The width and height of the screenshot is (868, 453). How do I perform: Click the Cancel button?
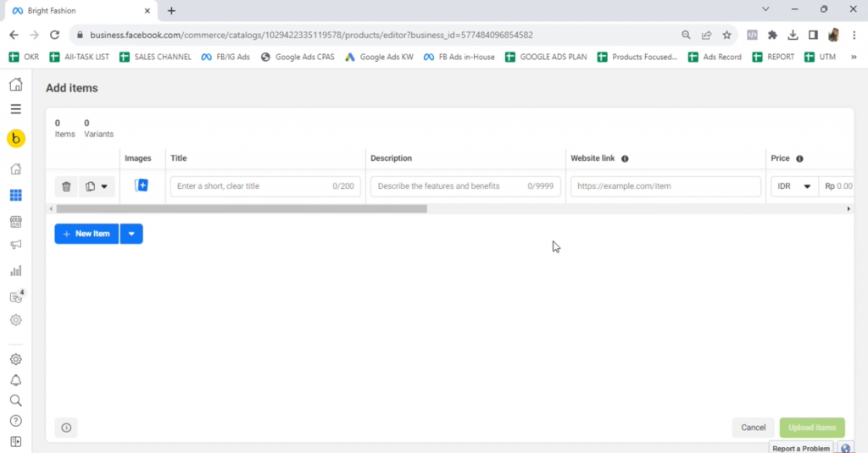tap(753, 428)
